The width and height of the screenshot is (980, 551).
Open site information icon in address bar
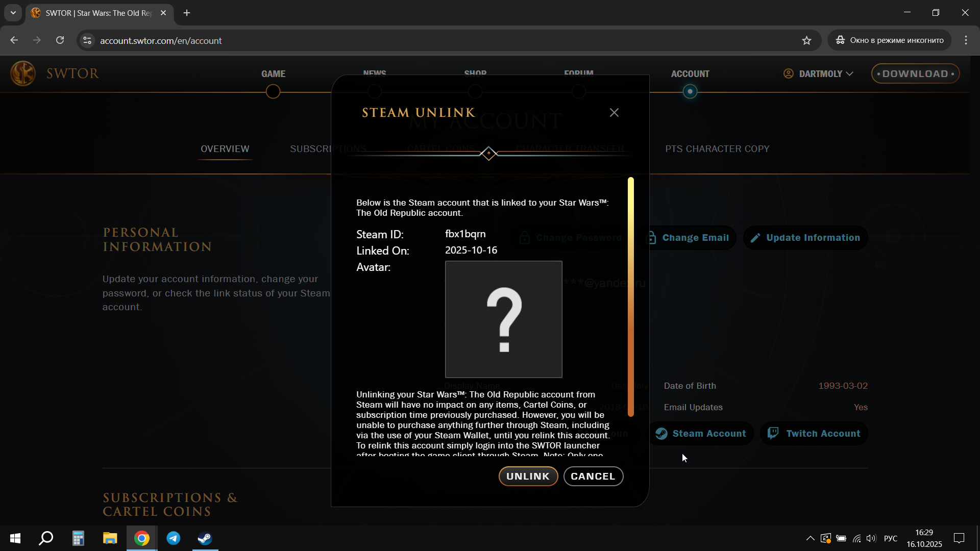point(87,41)
